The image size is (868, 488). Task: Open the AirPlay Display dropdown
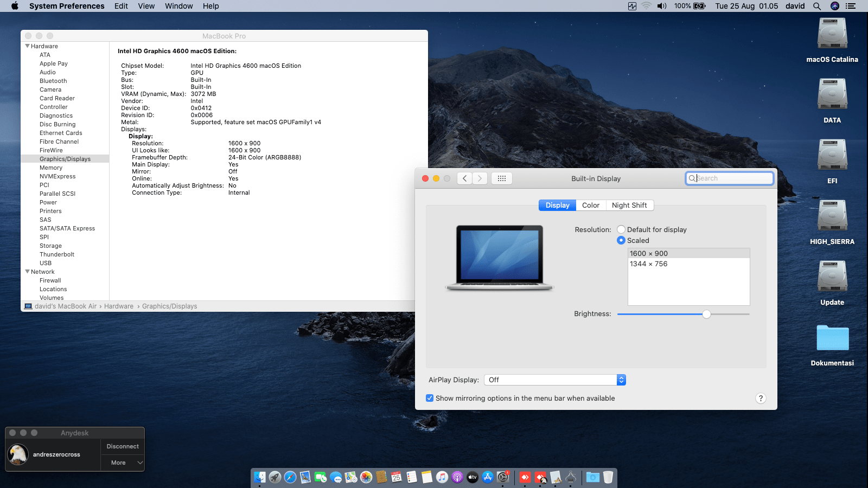pos(554,380)
